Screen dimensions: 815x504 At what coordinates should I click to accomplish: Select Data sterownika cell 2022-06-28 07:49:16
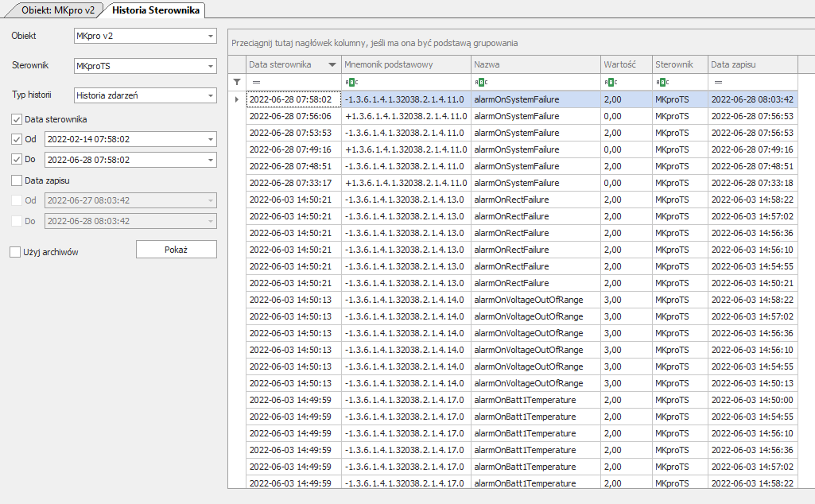click(293, 149)
